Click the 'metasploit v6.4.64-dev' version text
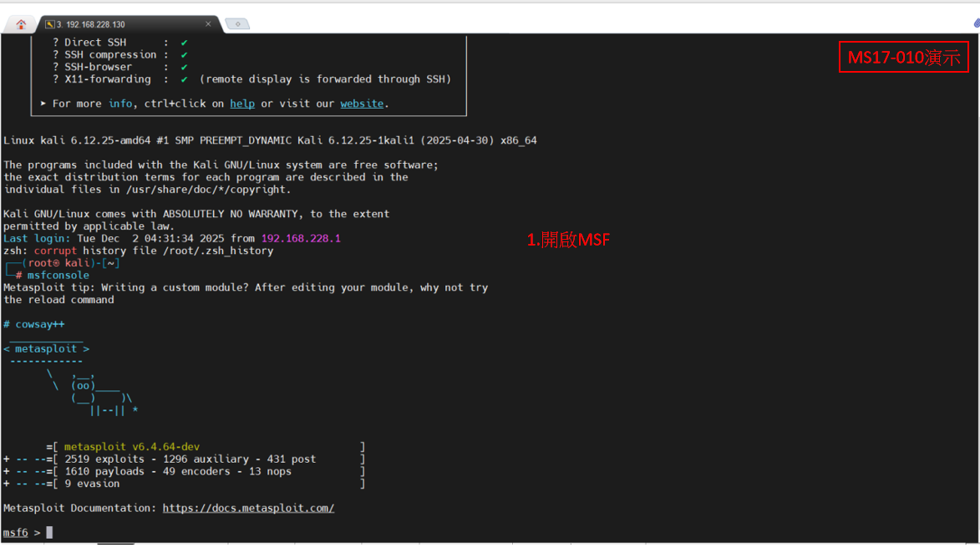 point(132,447)
